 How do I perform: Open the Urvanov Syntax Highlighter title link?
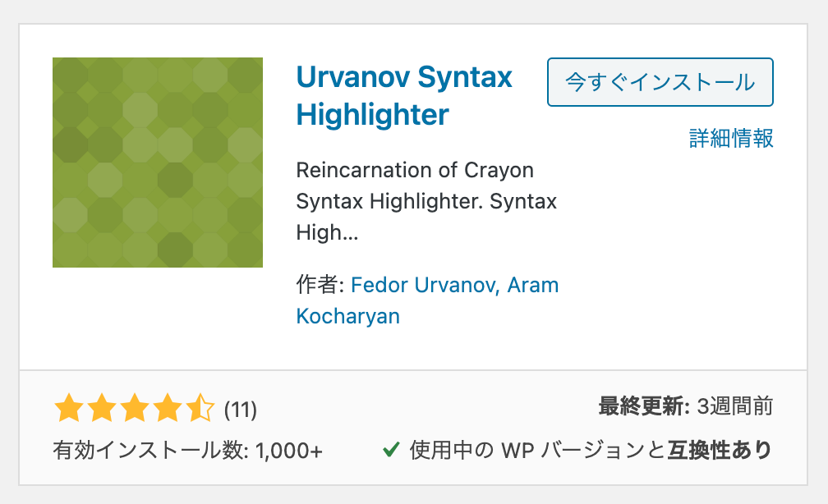click(404, 95)
